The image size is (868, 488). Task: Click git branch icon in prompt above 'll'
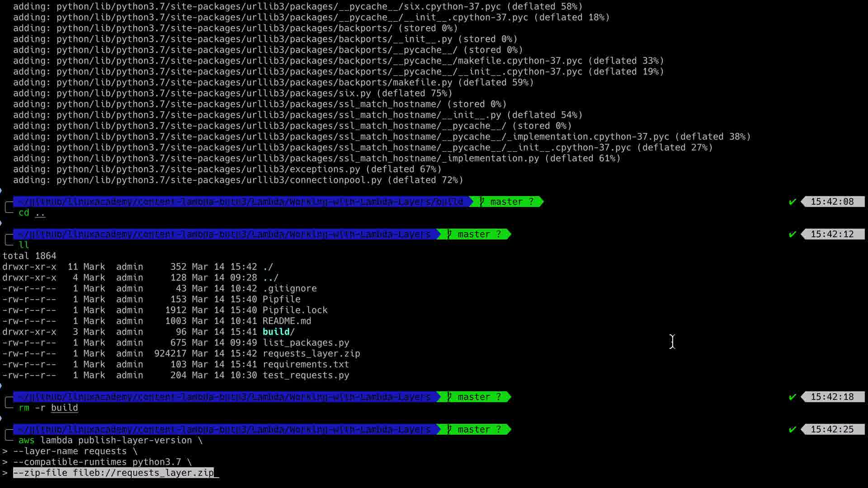pyautogui.click(x=449, y=235)
